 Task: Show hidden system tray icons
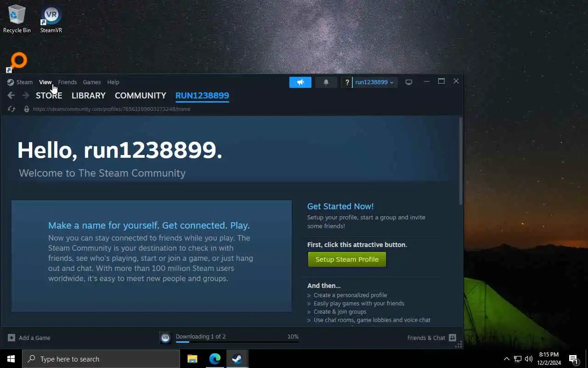[x=507, y=359]
